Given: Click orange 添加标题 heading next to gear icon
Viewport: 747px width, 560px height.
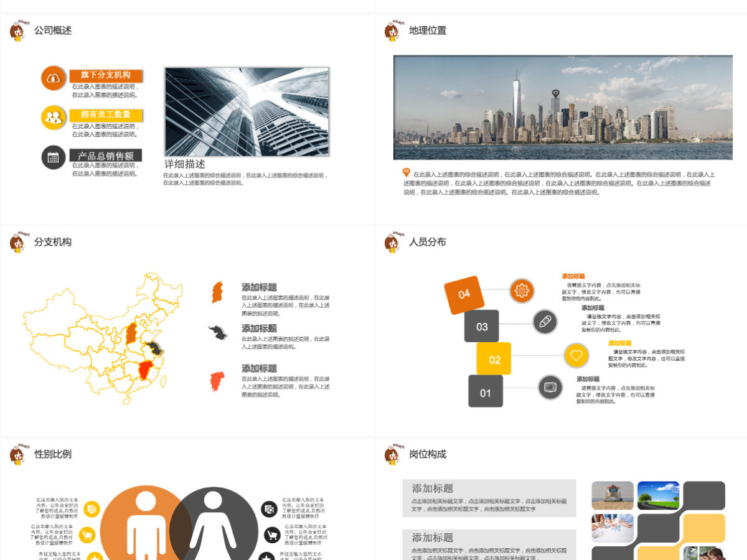Looking at the screenshot, I should coord(573,276).
